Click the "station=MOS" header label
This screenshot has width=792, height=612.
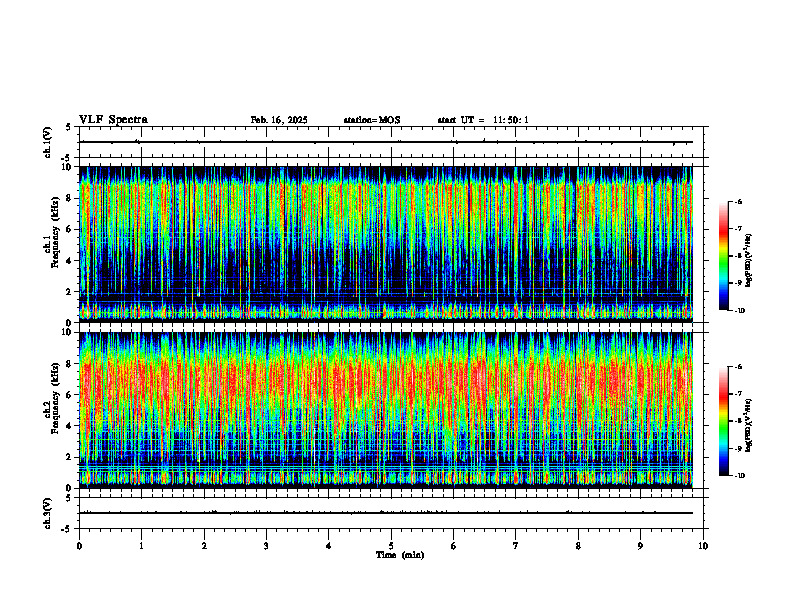click(372, 120)
